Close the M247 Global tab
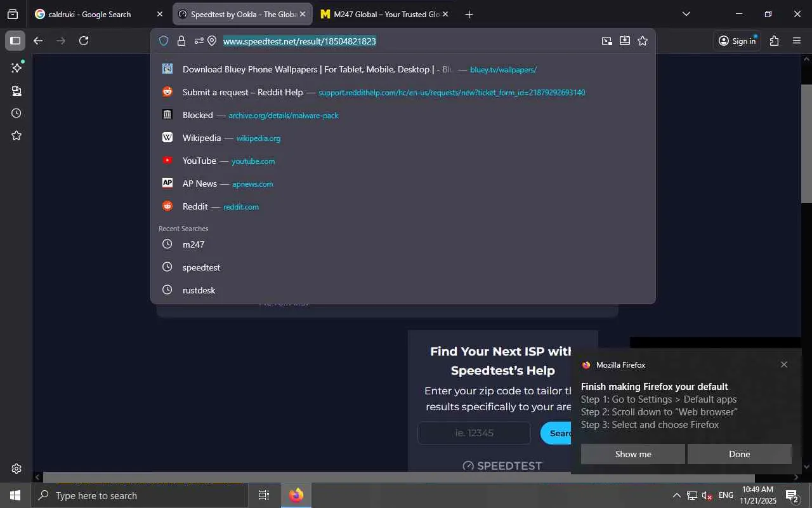Viewport: 812px width, 508px height. tap(445, 14)
